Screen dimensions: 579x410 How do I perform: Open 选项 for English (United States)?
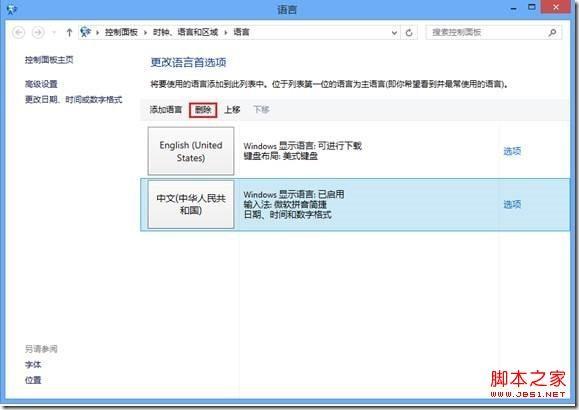pyautogui.click(x=512, y=151)
